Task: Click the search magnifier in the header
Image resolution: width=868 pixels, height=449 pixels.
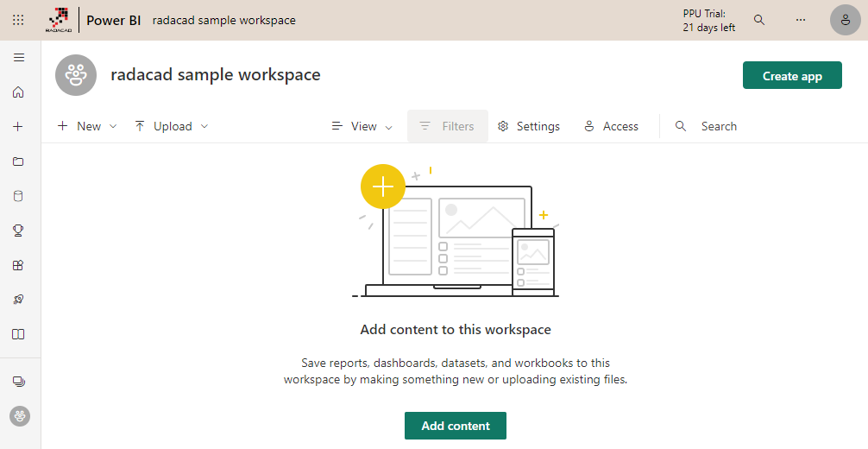Action: tap(759, 20)
